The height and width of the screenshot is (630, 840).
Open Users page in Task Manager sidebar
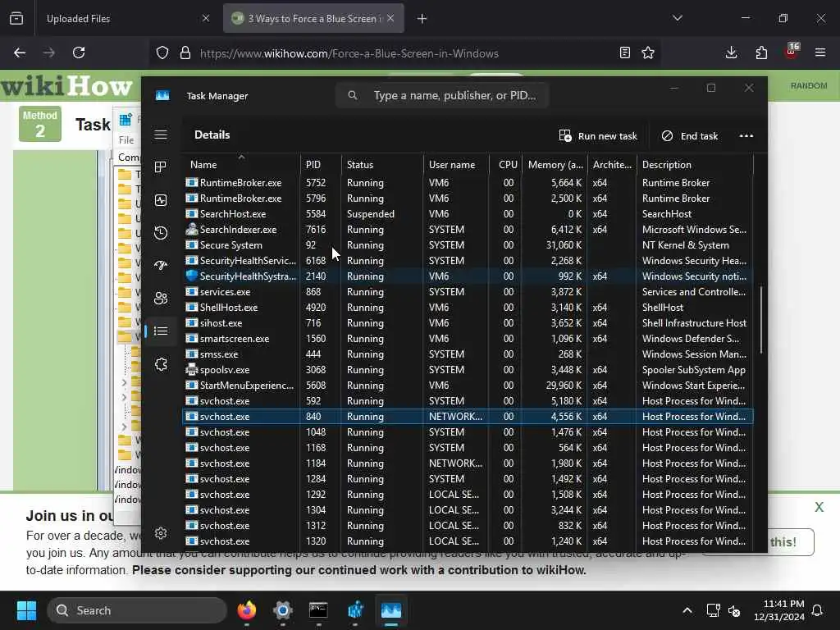pos(161,298)
